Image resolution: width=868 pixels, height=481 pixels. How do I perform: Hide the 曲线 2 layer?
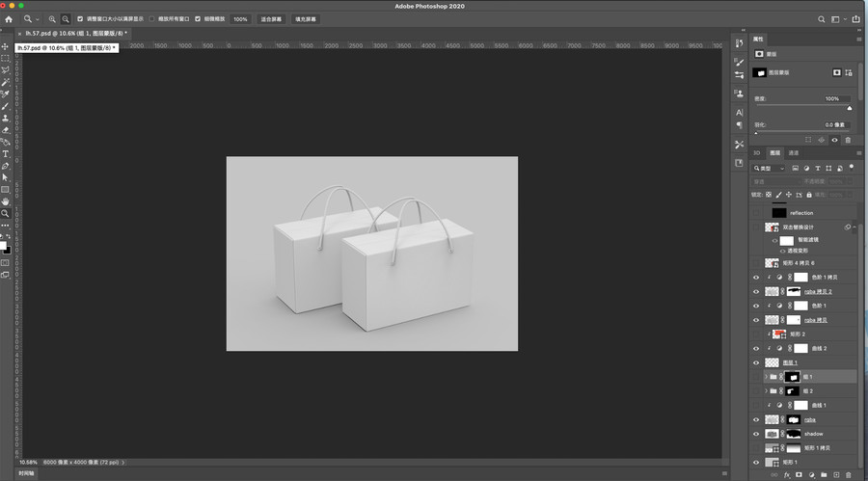click(x=756, y=349)
